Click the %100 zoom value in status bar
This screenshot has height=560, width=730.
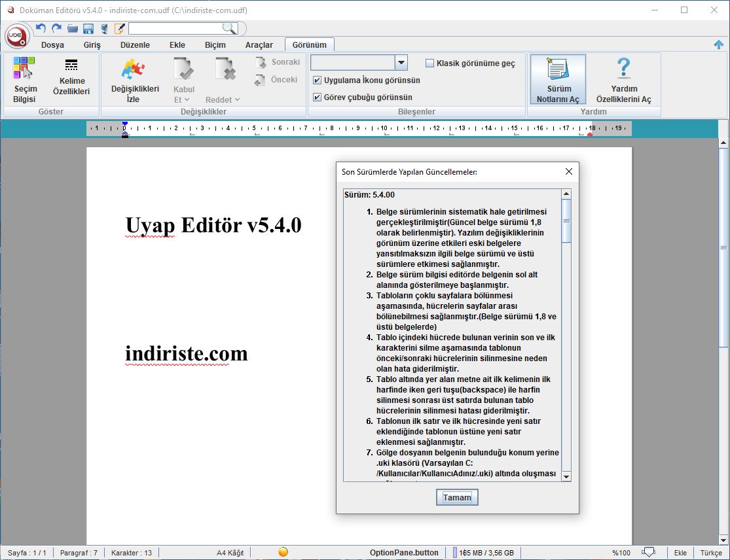(x=621, y=553)
